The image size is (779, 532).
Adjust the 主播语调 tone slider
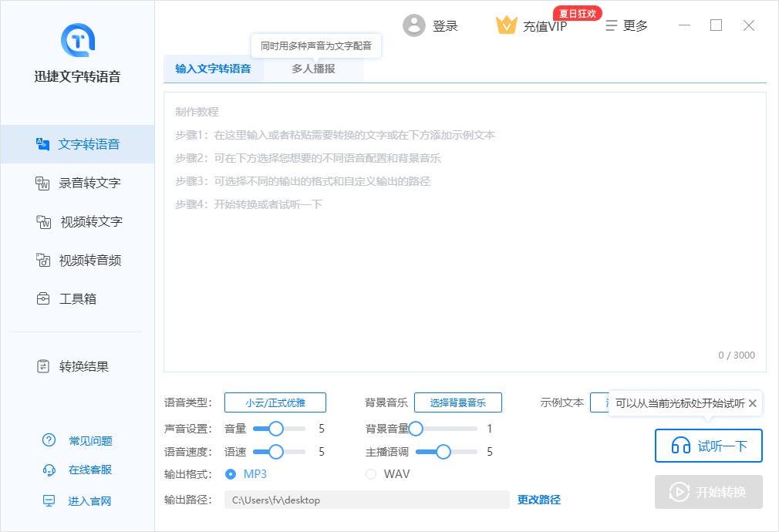click(x=443, y=452)
